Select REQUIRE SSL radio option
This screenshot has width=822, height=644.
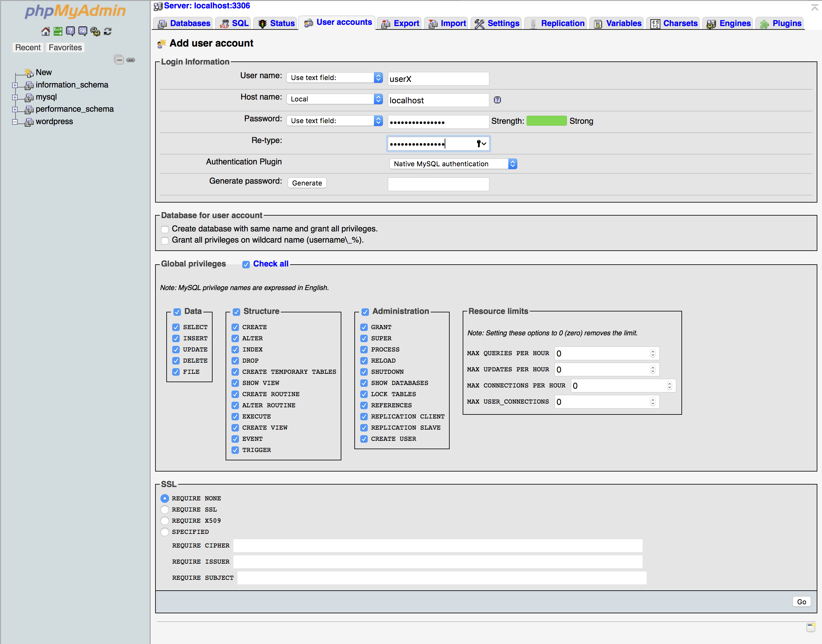point(165,510)
